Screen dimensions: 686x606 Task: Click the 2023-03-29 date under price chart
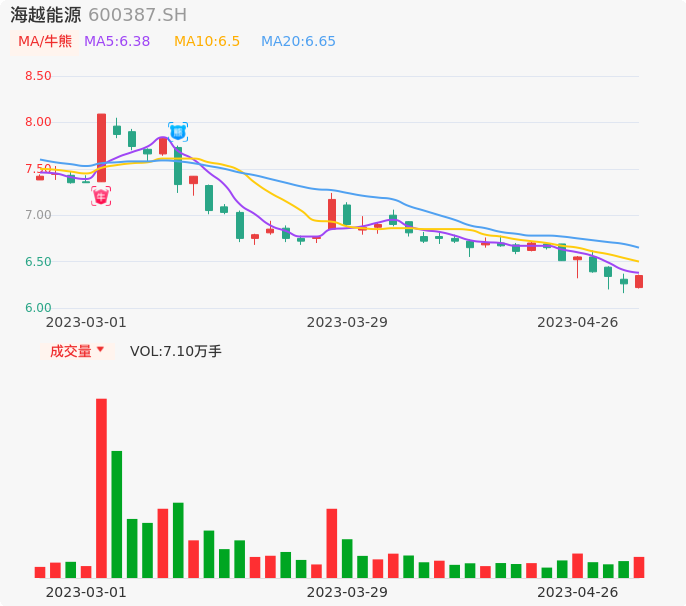click(347, 323)
